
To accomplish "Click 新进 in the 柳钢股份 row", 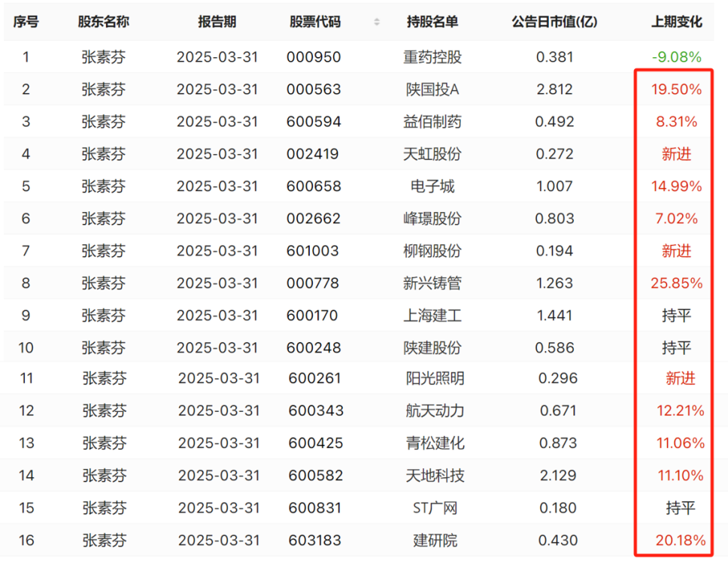I will pos(676,250).
